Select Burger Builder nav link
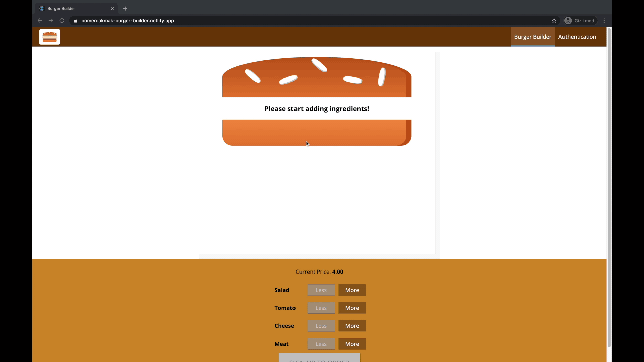 point(532,37)
